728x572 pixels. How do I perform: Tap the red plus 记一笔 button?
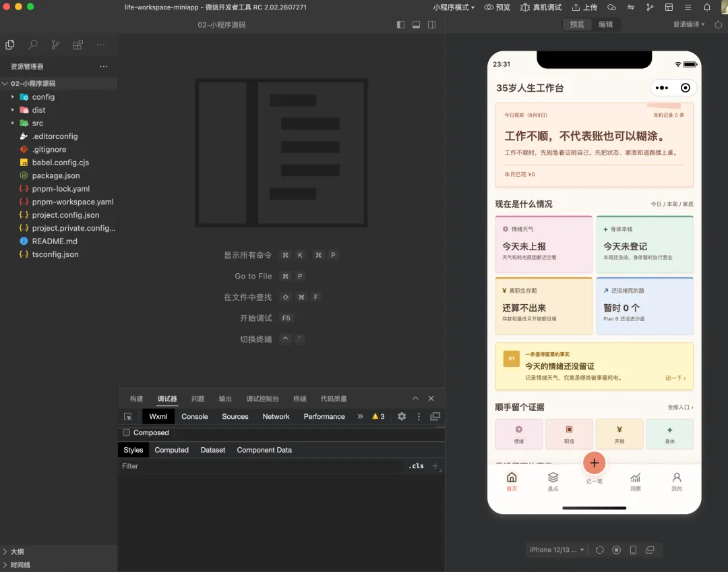coord(595,463)
